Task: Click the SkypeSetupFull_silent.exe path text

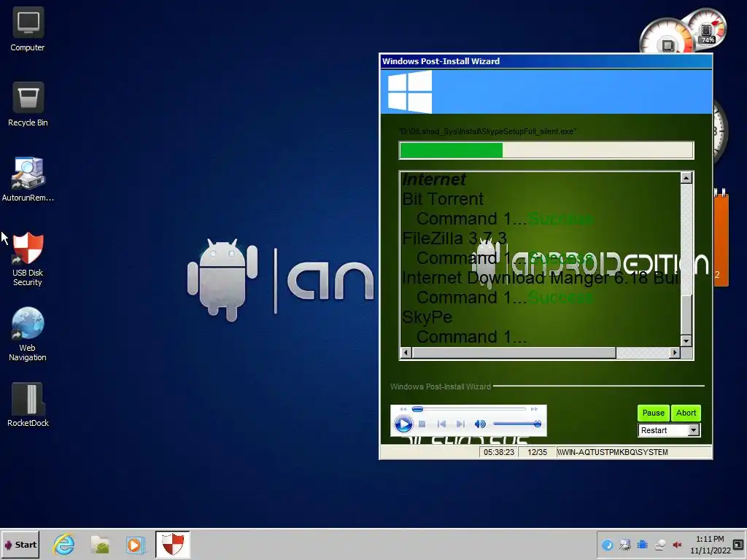Action: click(487, 131)
